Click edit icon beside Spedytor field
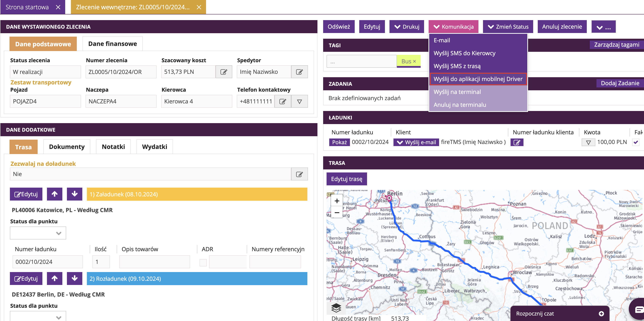The width and height of the screenshot is (644, 321). [299, 72]
